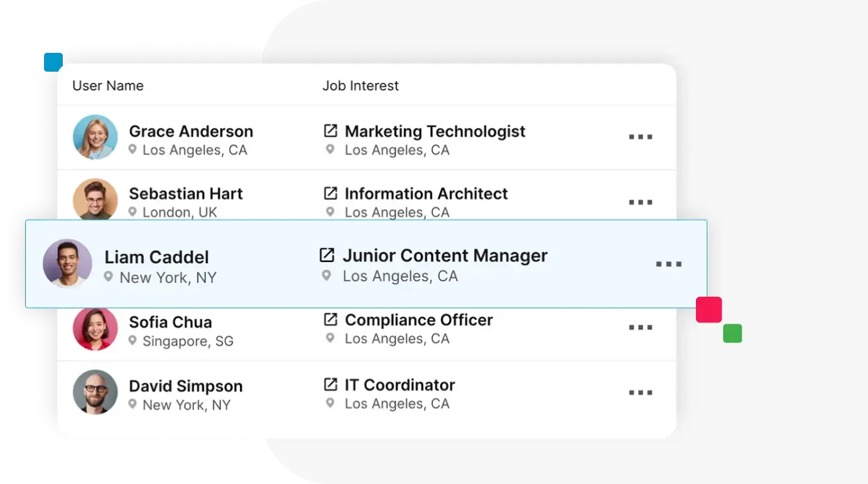Open more options for Grace Anderson row

(x=641, y=137)
